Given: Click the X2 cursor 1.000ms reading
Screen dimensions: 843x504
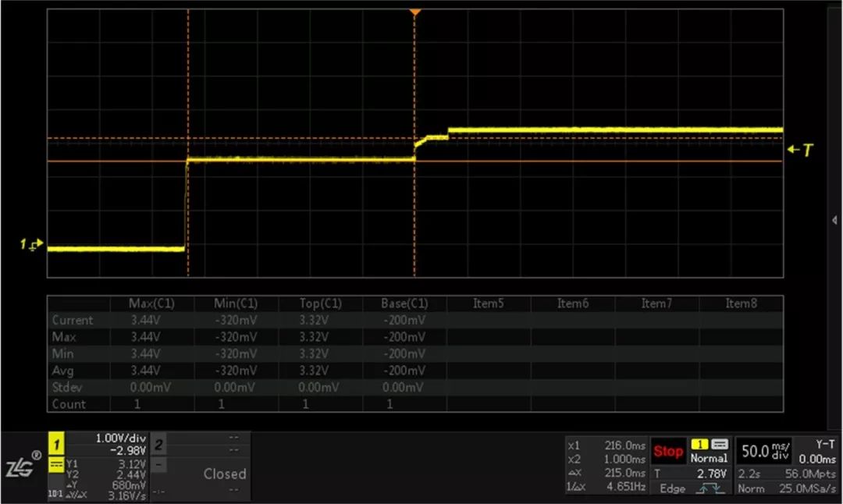Looking at the screenshot, I should [x=624, y=460].
